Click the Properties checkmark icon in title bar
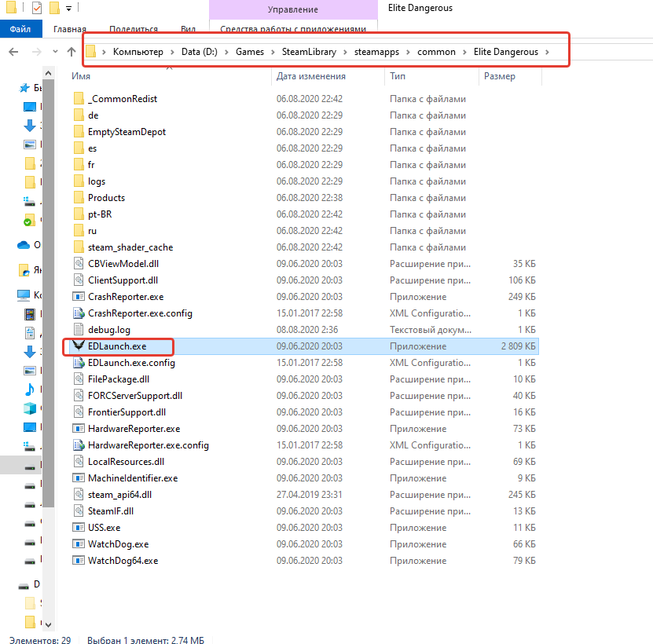Viewport: 653px width, 644px height. point(37,8)
